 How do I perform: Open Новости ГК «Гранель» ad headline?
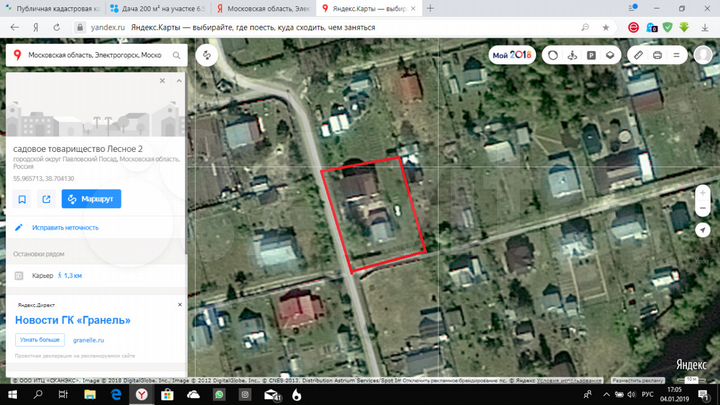[73, 320]
